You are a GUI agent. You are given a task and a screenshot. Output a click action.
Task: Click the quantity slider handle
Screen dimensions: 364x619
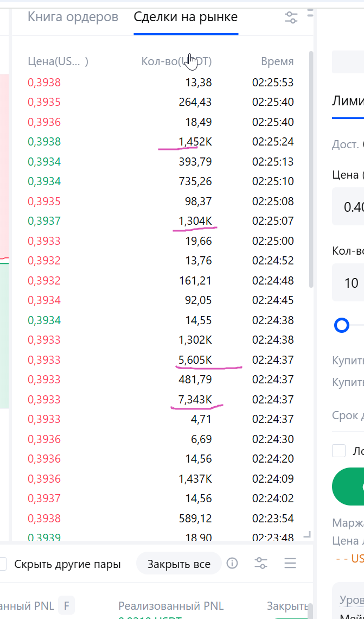tap(342, 326)
